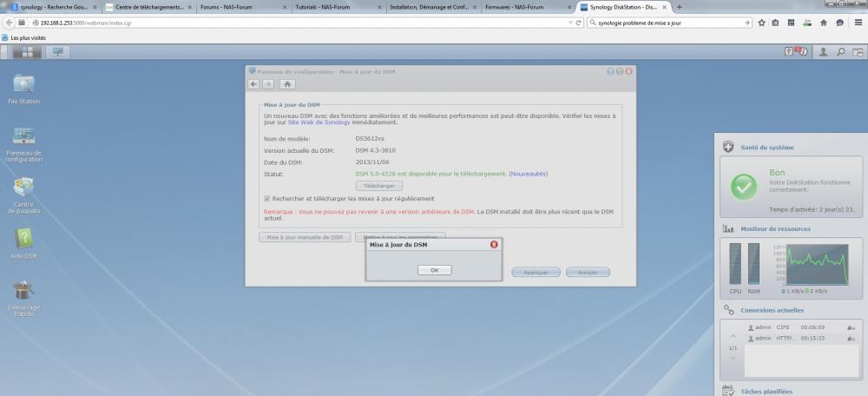Click the '2013/11/06' DSM date text

point(372,162)
